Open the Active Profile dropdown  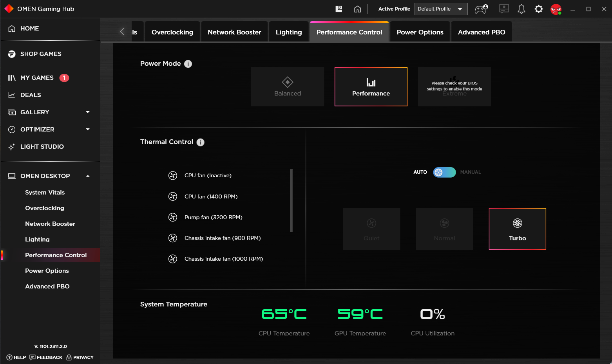coord(441,9)
